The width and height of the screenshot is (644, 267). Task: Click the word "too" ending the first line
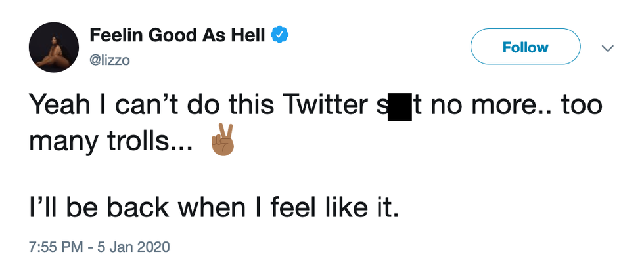[581, 106]
